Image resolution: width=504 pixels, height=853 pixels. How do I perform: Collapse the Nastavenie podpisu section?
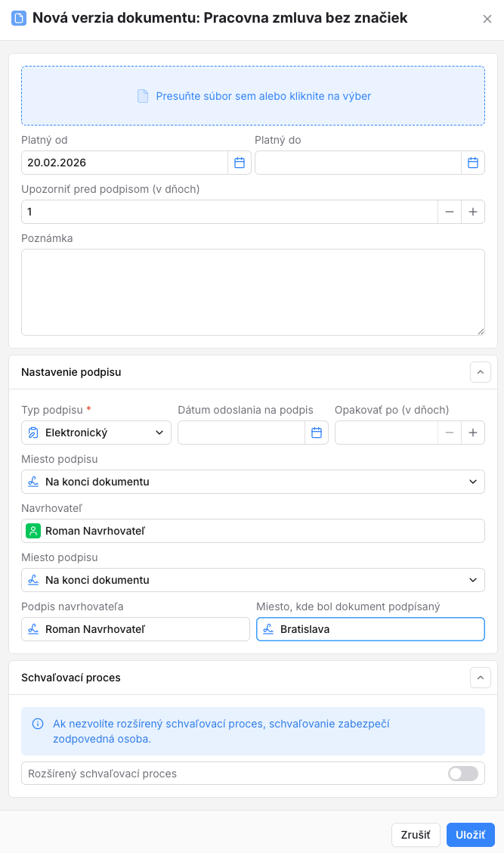pos(481,372)
